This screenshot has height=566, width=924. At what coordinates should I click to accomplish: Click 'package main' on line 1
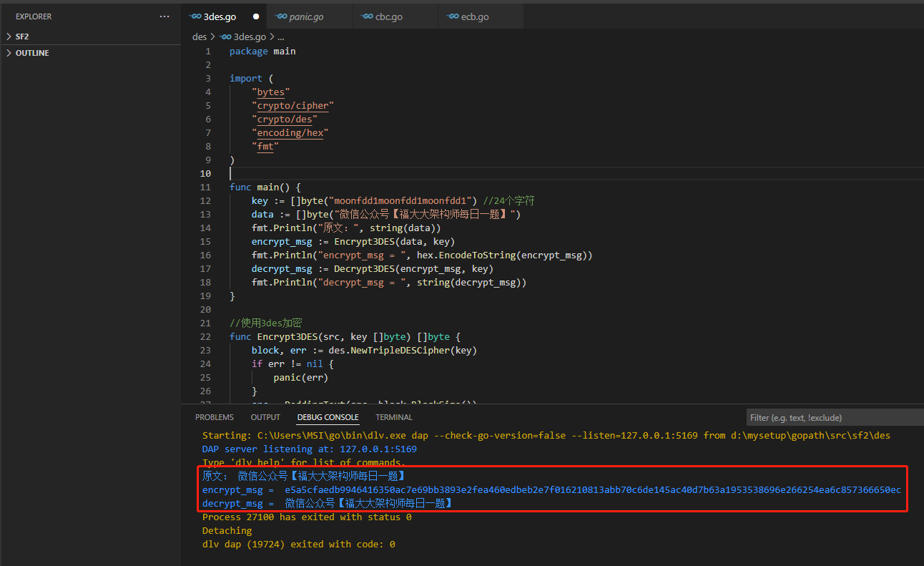point(262,52)
